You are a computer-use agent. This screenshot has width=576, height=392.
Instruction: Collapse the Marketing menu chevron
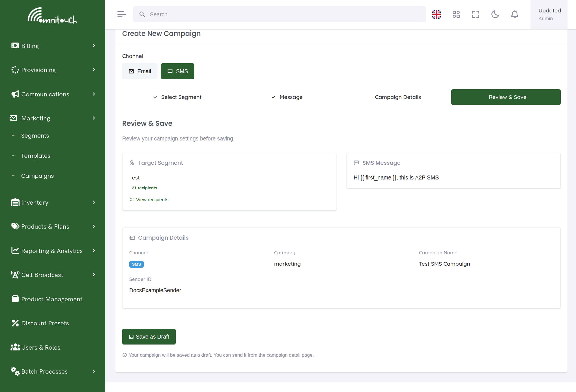tap(94, 118)
